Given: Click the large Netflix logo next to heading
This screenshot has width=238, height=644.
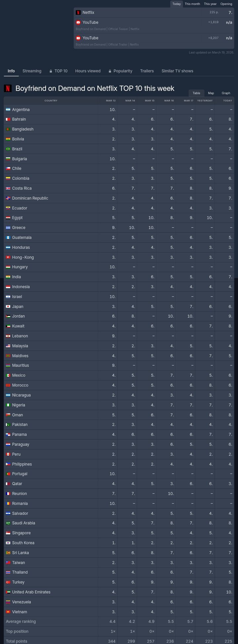Looking at the screenshot, I should coord(8,88).
